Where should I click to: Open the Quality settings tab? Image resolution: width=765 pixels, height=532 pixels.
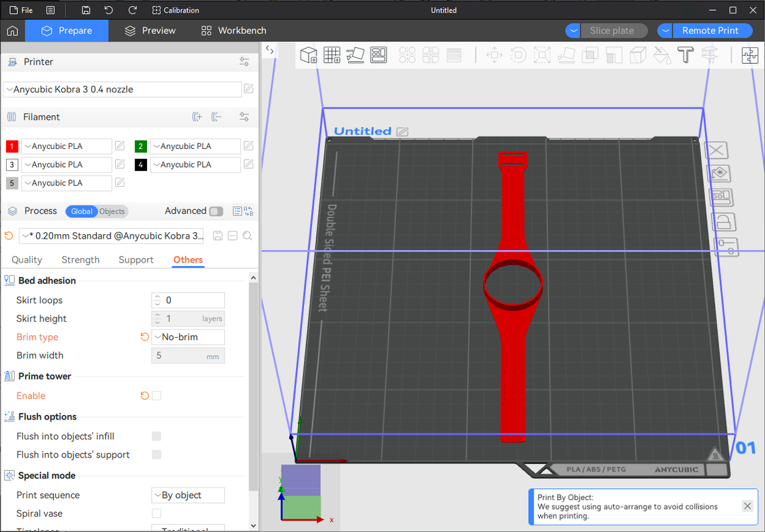pyautogui.click(x=27, y=260)
